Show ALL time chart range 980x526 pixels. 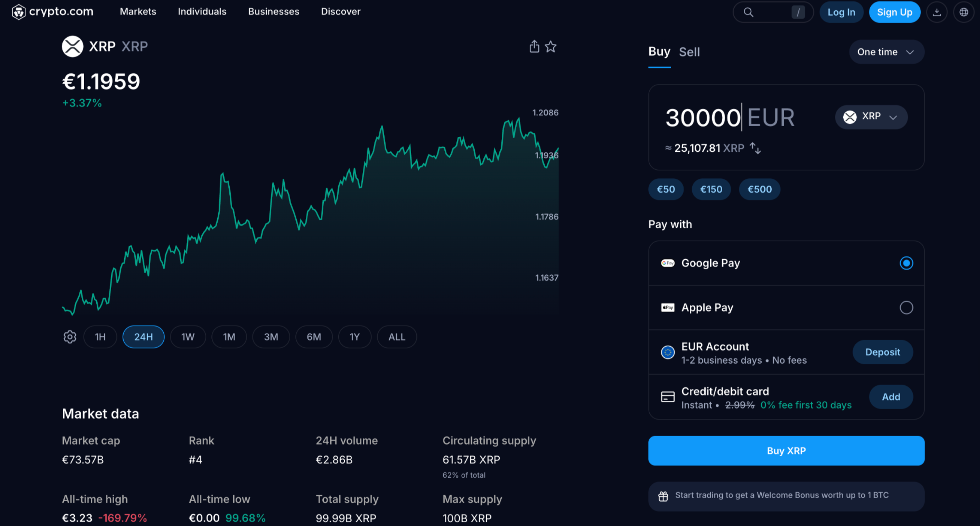tap(397, 337)
